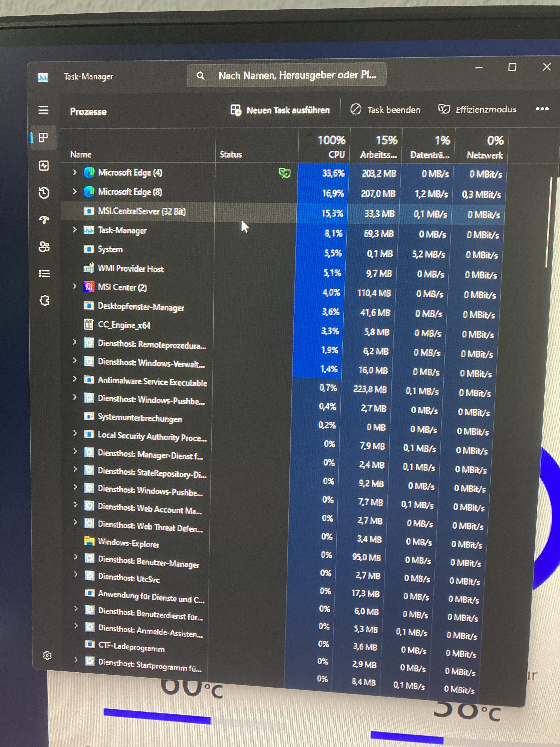The width and height of the screenshot is (560, 747).
Task: Open the hamburger navigation menu
Action: click(43, 110)
